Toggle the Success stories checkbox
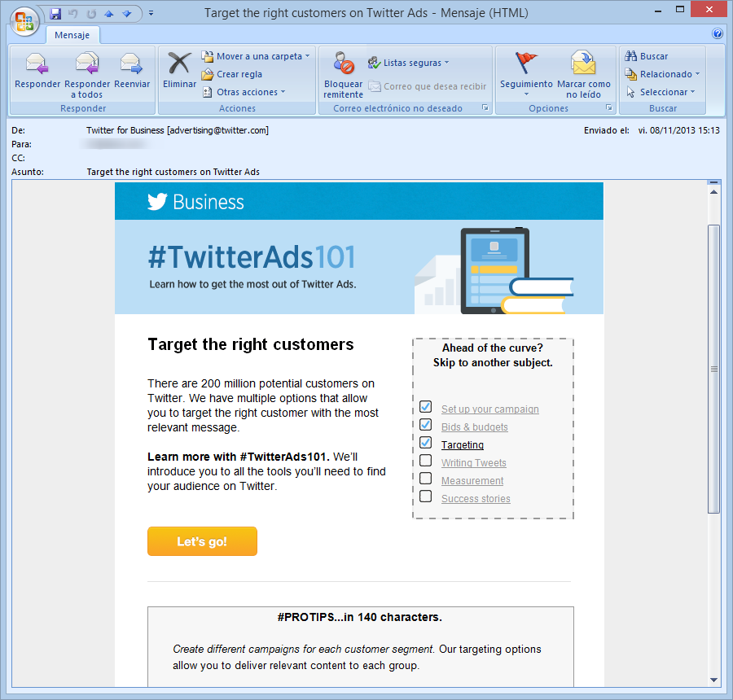 click(x=425, y=496)
